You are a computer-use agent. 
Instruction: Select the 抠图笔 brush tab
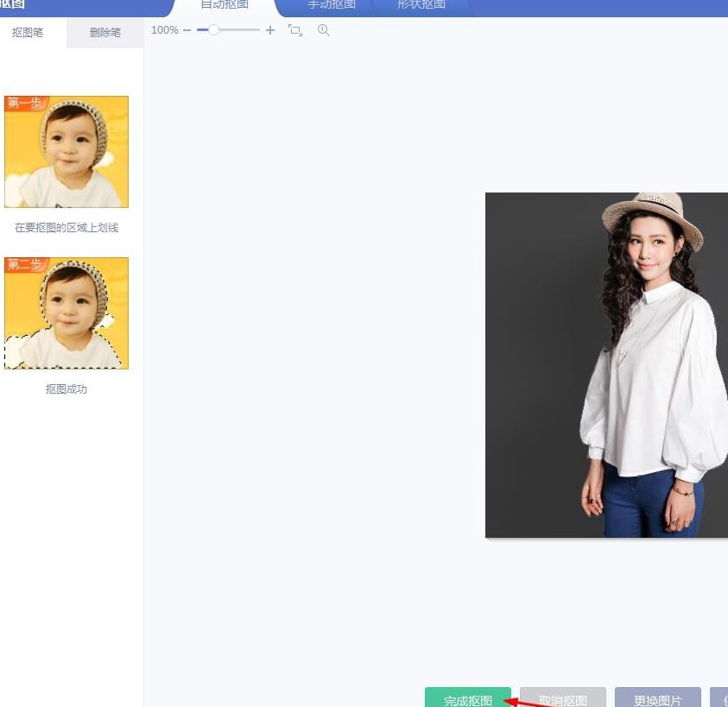coord(28,33)
